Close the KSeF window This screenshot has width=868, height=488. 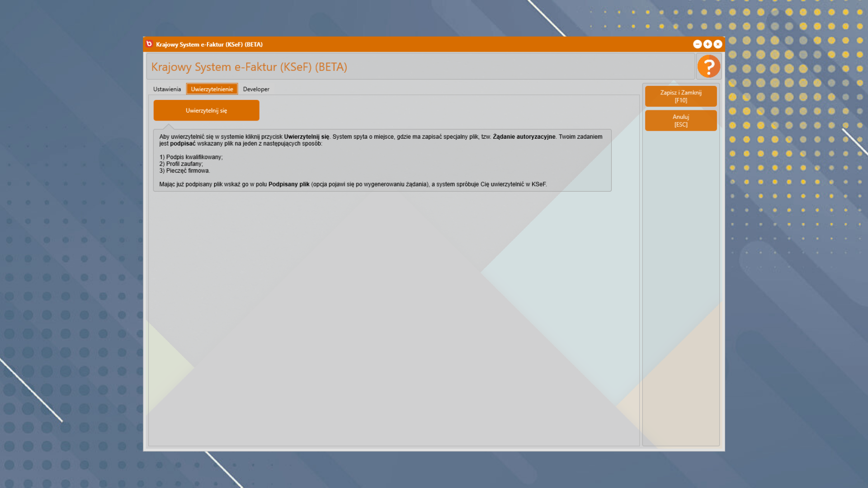click(x=717, y=44)
